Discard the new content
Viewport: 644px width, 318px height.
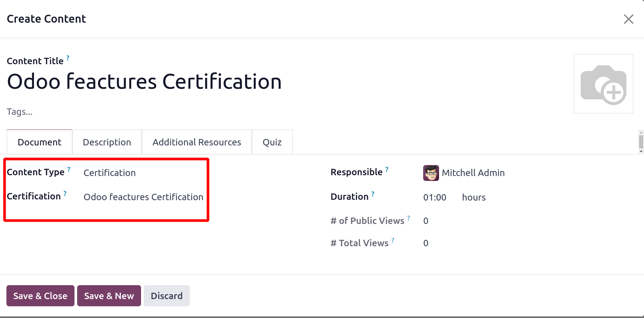[x=167, y=296]
